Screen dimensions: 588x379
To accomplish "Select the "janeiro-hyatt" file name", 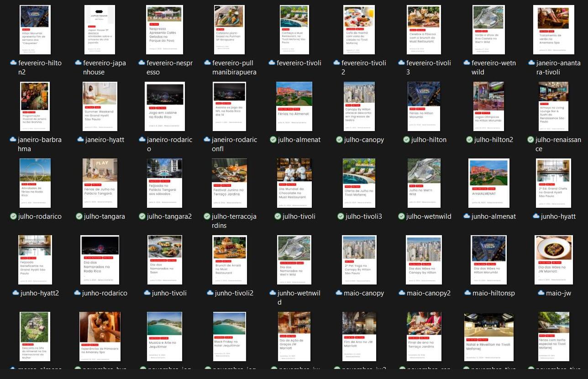I will coord(105,140).
